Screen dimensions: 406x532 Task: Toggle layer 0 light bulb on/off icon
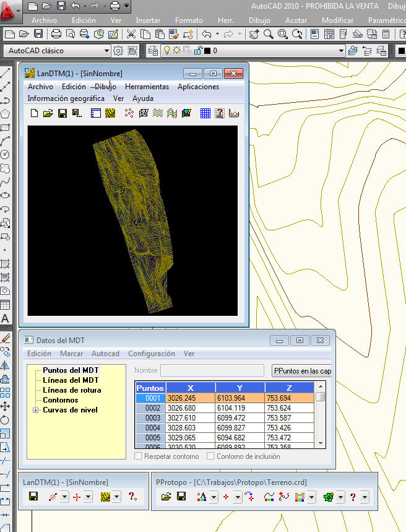click(167, 51)
